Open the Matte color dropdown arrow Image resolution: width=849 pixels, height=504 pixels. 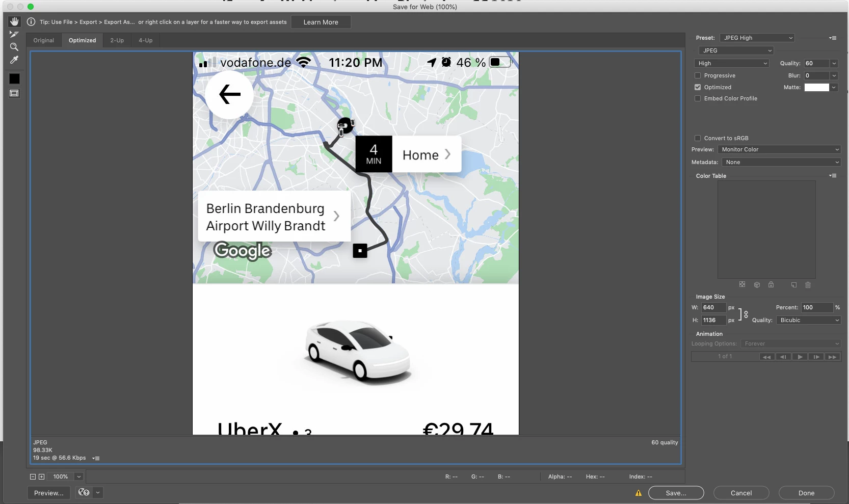pyautogui.click(x=834, y=87)
